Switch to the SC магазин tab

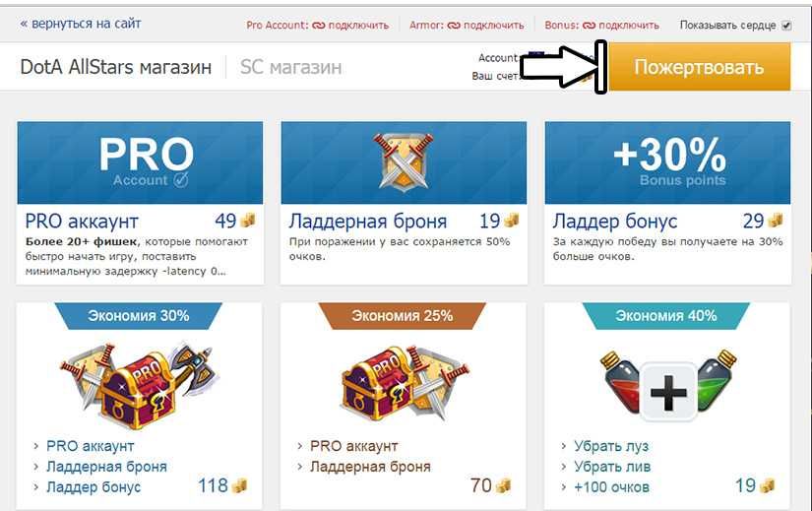290,67
